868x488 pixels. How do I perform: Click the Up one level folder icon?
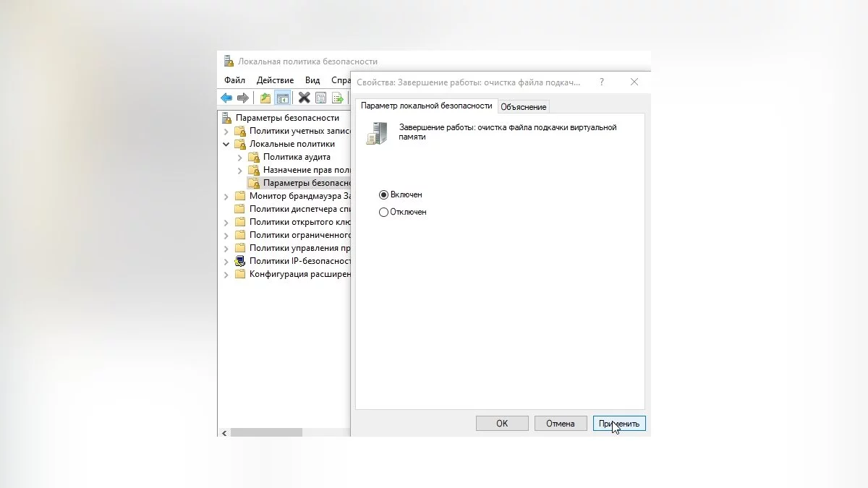click(x=265, y=98)
